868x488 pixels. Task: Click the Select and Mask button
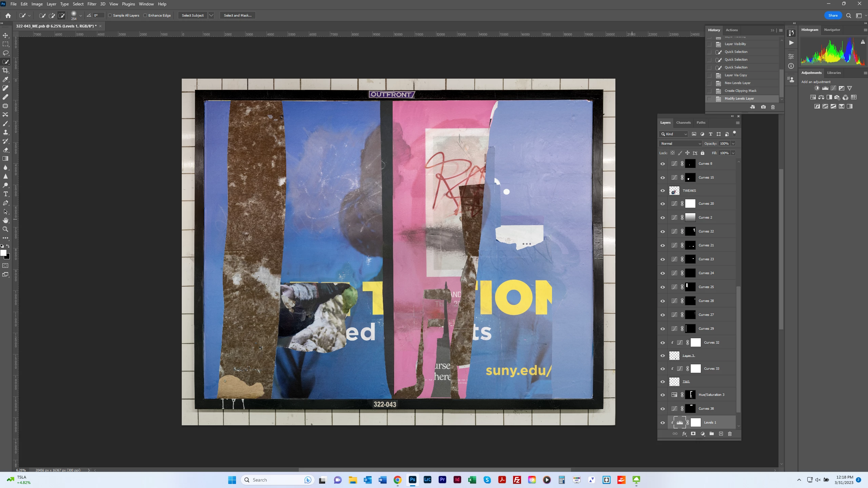[x=237, y=15]
